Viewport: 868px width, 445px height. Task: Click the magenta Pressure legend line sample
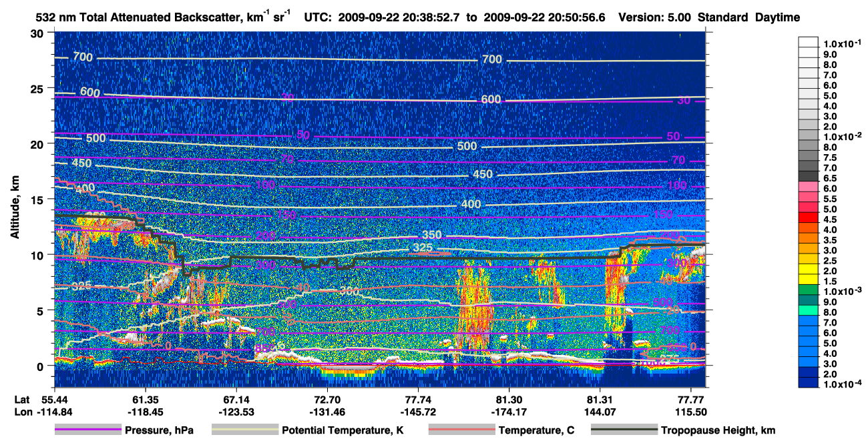click(87, 430)
